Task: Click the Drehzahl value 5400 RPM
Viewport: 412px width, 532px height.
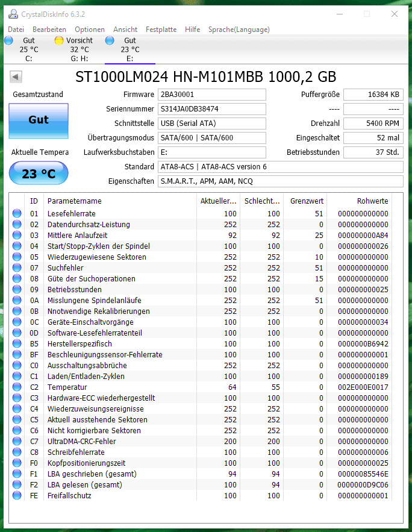Action: (x=373, y=124)
